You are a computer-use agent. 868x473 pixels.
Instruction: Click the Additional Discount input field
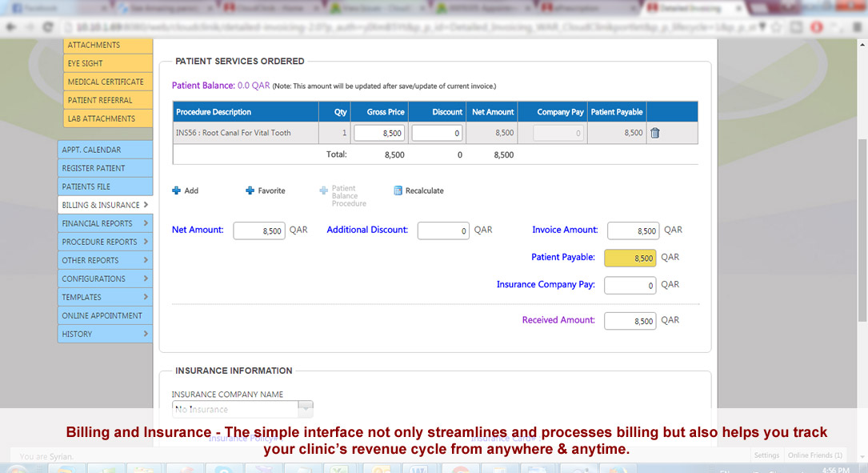pos(443,230)
